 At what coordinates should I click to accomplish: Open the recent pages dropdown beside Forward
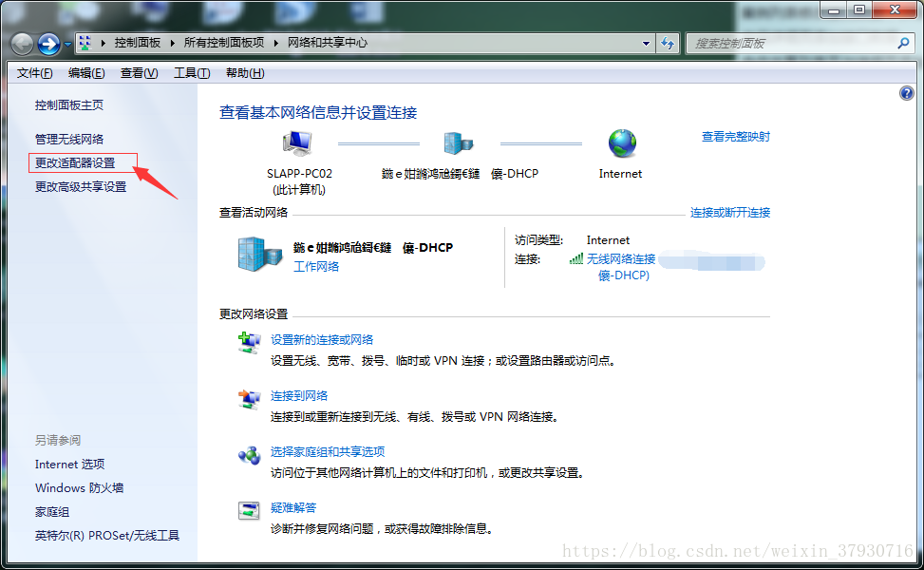point(67,44)
